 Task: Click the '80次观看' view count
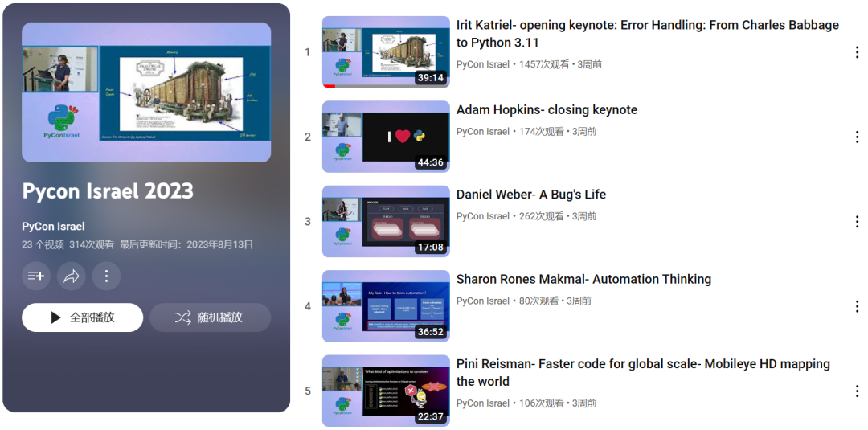coord(538,301)
